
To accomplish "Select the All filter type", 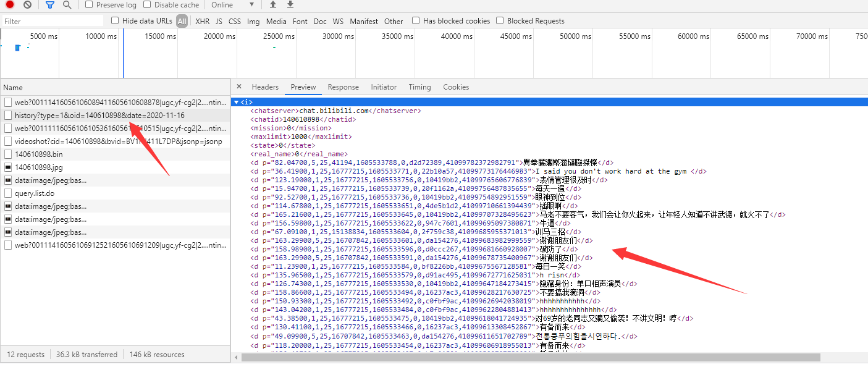I will 182,21.
